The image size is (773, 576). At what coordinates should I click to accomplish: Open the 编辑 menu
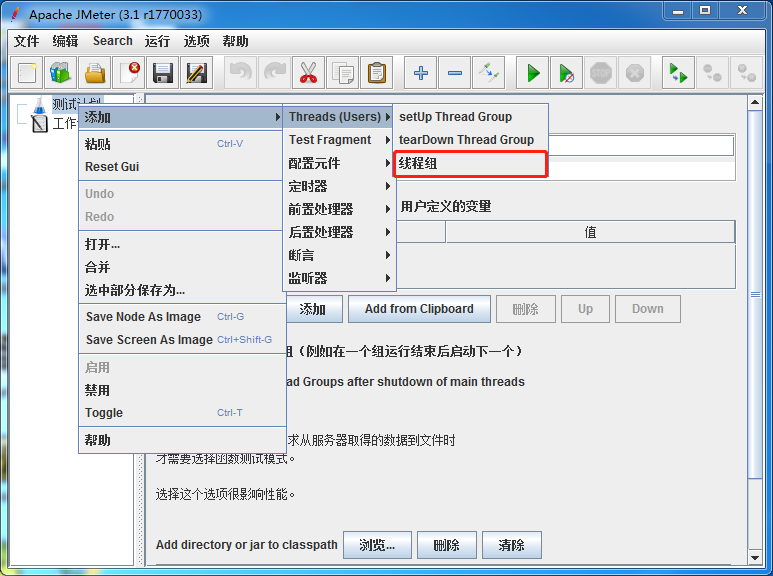65,41
